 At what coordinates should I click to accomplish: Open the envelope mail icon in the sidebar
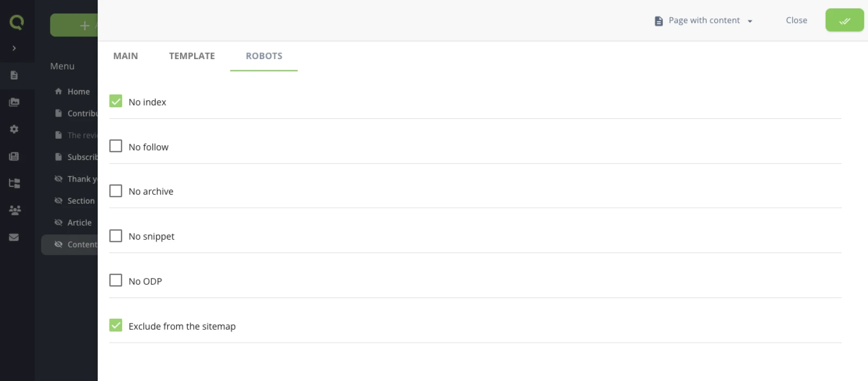[x=14, y=237]
